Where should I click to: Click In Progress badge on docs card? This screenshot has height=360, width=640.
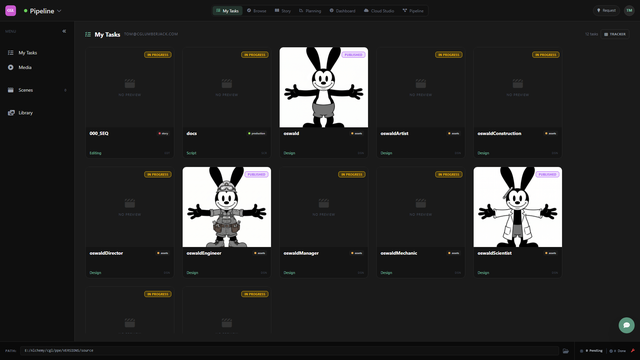click(x=255, y=55)
